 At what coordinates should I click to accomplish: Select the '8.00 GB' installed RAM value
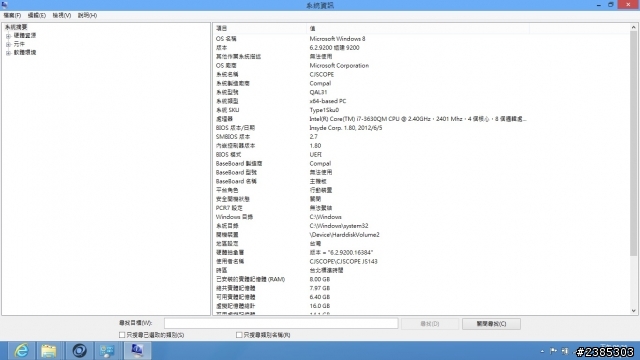(320, 279)
